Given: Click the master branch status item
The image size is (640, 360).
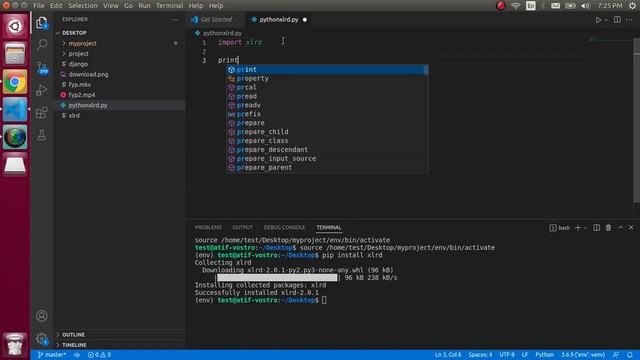Looking at the screenshot, I should point(51,355).
